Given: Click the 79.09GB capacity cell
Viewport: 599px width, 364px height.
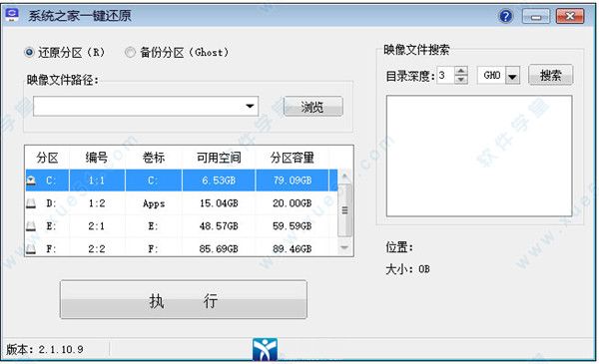Looking at the screenshot, I should pos(293,181).
